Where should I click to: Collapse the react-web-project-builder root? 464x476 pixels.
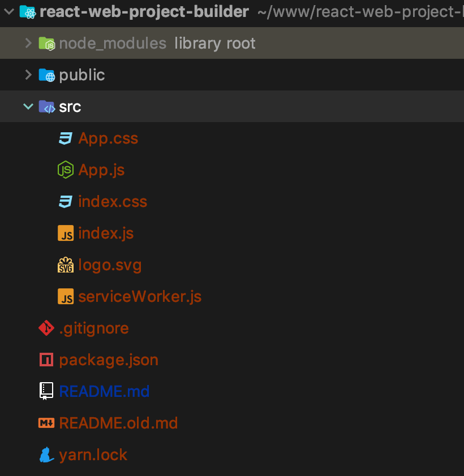click(8, 12)
